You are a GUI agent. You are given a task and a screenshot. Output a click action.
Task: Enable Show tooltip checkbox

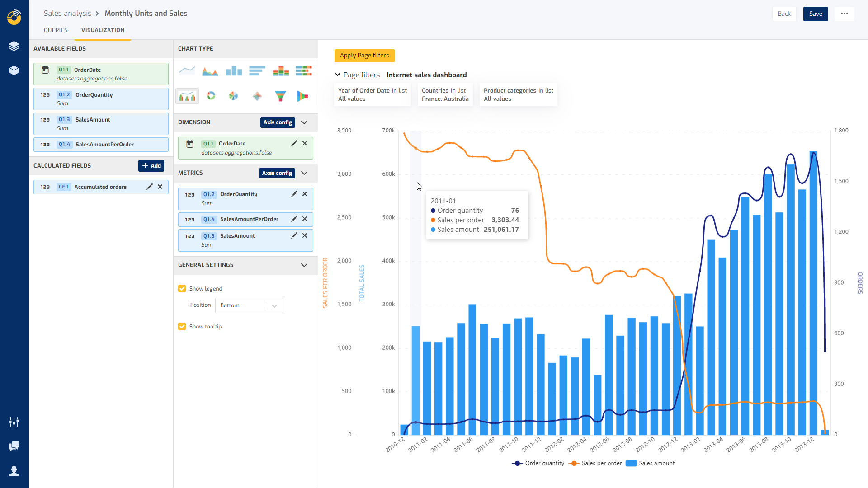(183, 327)
